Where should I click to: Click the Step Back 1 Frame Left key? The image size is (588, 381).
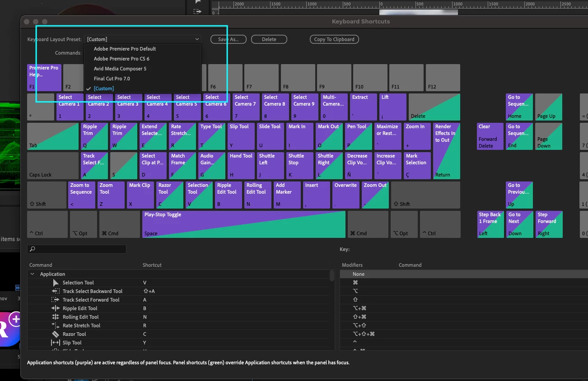tap(490, 224)
